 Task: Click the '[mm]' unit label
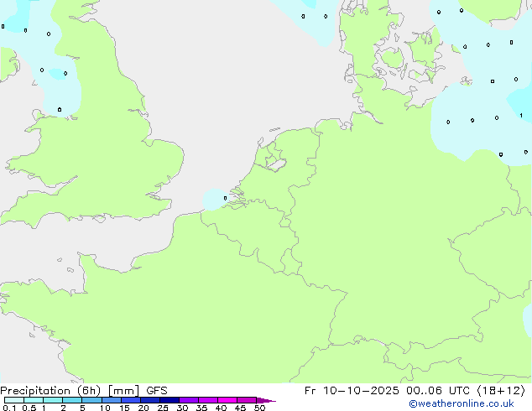[123, 391]
